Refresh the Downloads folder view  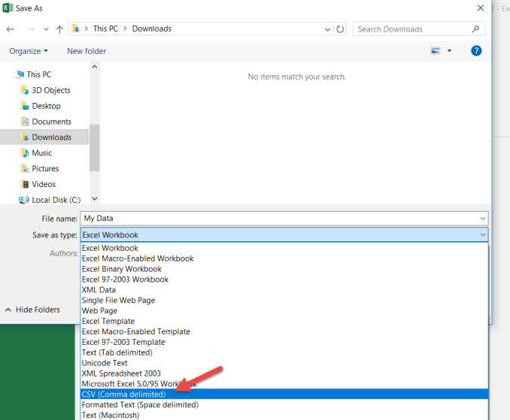pos(340,29)
